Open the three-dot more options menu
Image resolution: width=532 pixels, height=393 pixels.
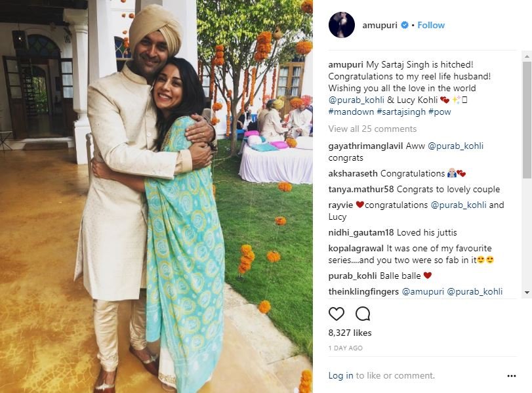[x=511, y=376]
